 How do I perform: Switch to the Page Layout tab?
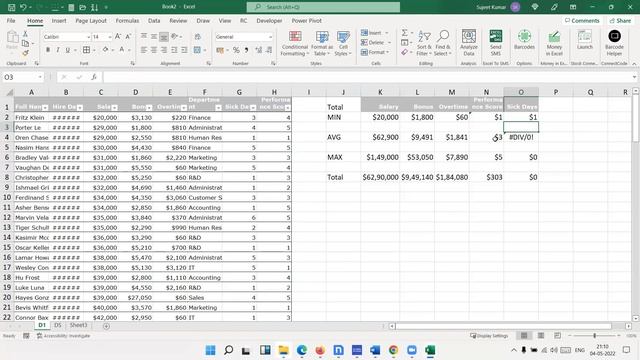coord(91,20)
